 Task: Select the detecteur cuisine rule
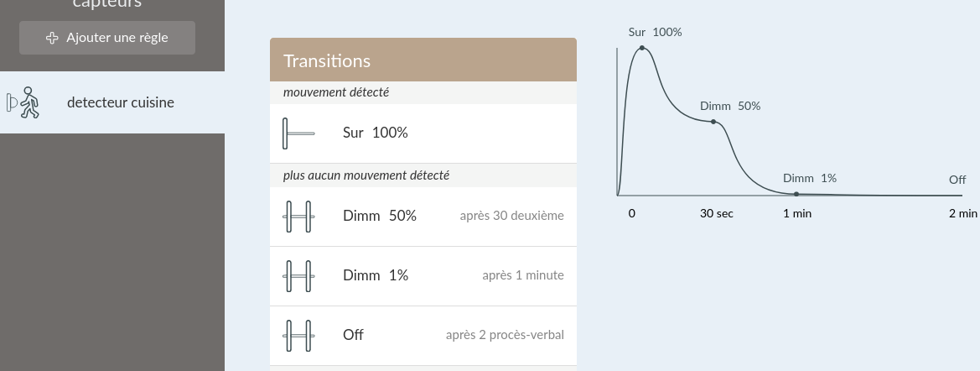click(x=121, y=102)
